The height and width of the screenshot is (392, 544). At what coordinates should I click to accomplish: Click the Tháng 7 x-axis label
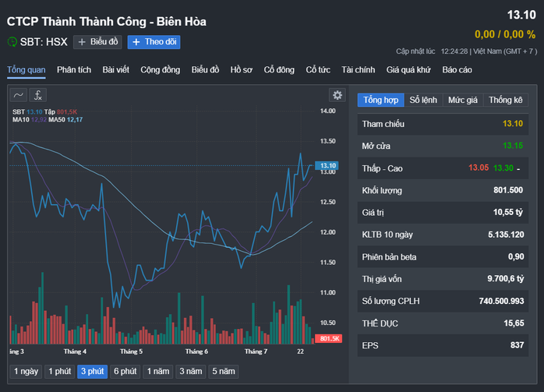coord(256,351)
